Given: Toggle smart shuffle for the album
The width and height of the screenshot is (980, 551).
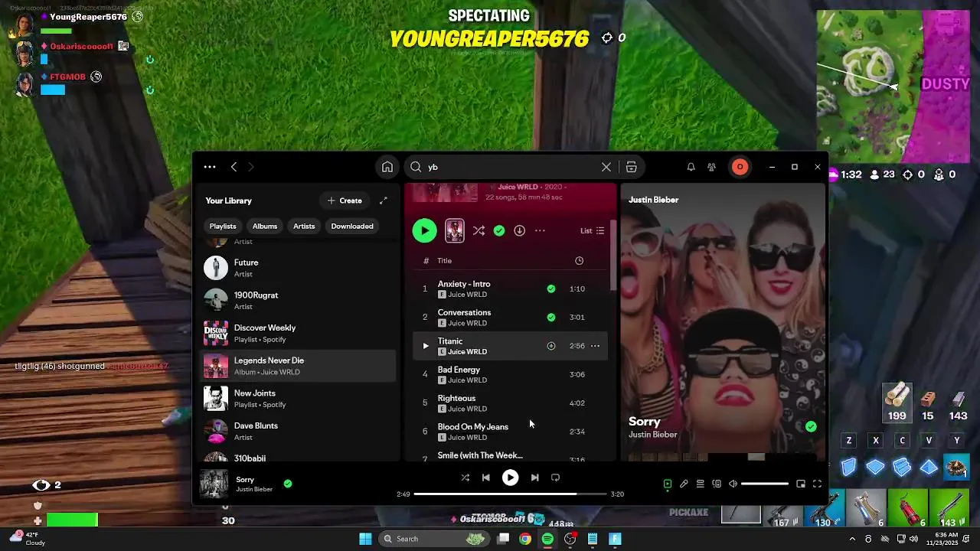Looking at the screenshot, I should point(479,230).
